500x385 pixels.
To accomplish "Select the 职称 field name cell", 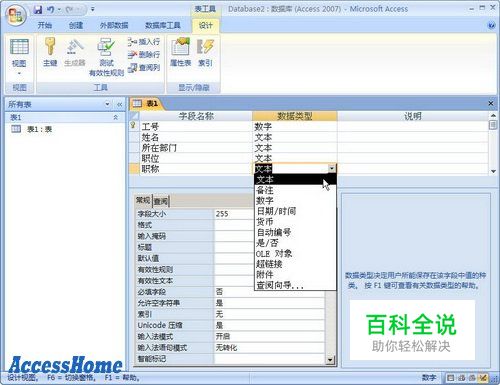I will click(x=196, y=169).
